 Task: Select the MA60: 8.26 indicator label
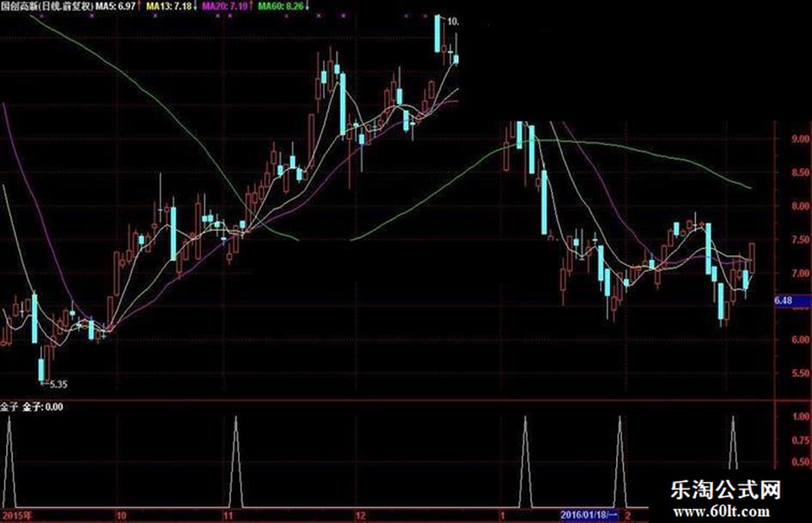coord(281,6)
